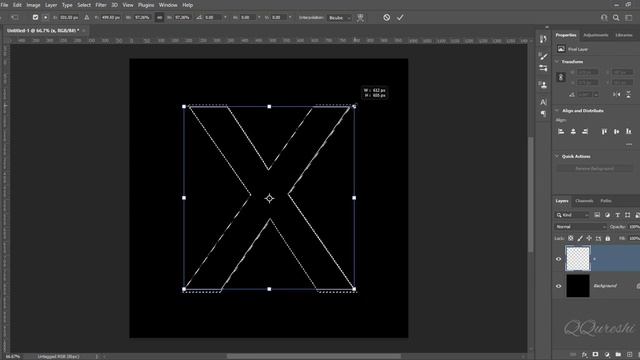Screen dimensions: 640x360
Task: Switch to warp mode icon in options bar
Action: point(360,18)
